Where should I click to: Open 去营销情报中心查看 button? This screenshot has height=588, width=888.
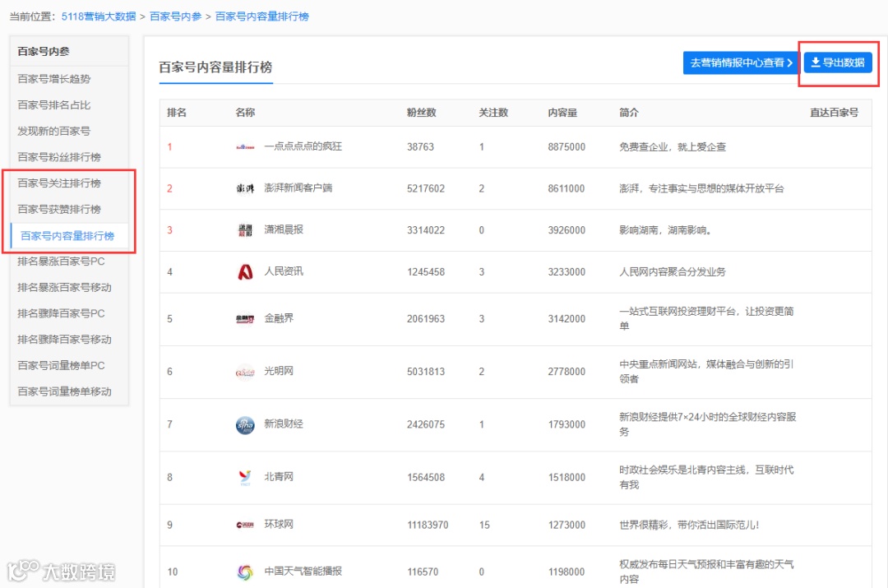point(741,63)
